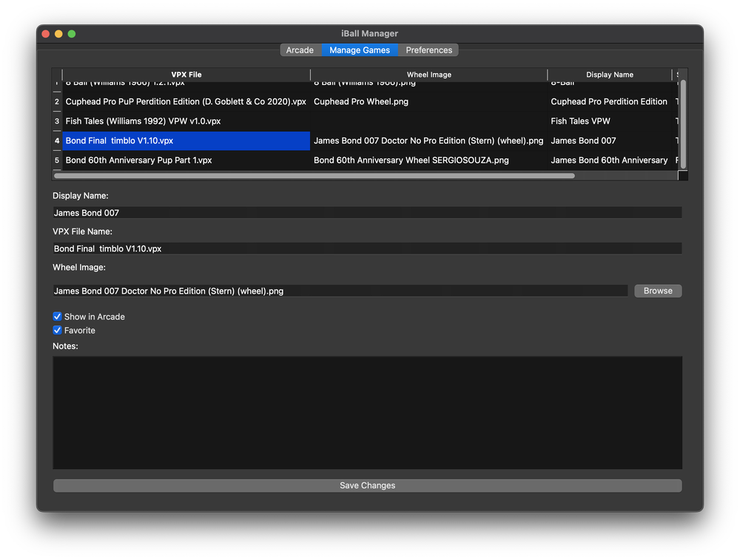740x560 pixels.
Task: Open the Preferences tab
Action: coord(428,50)
